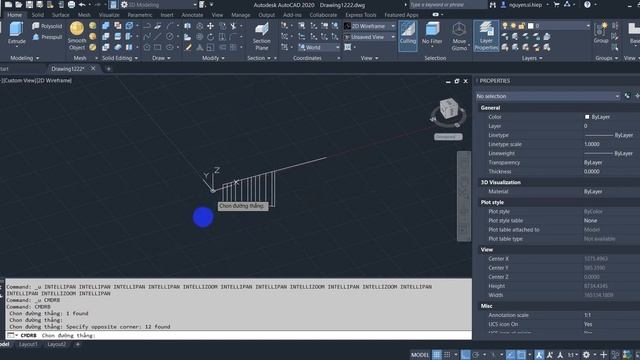The height and width of the screenshot is (360, 640).
Task: Click the Custom View viewport label
Action: 19,80
